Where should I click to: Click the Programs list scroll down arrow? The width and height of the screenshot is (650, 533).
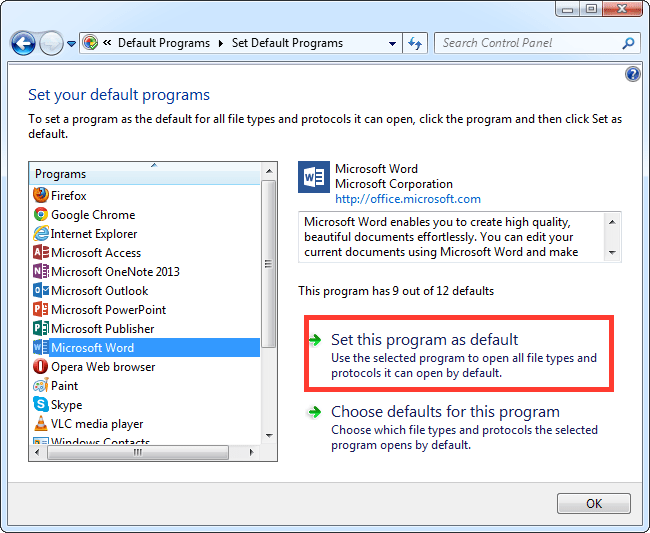269,436
